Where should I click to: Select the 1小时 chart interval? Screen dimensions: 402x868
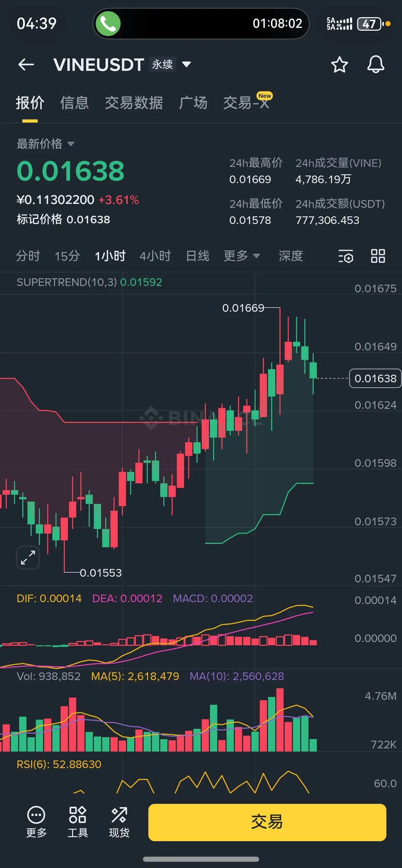(x=110, y=256)
